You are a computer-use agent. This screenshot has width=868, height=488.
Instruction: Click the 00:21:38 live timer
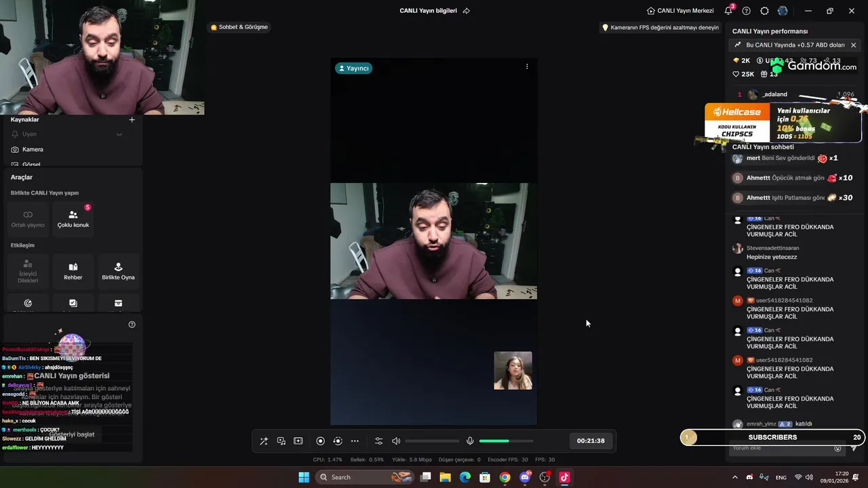591,441
